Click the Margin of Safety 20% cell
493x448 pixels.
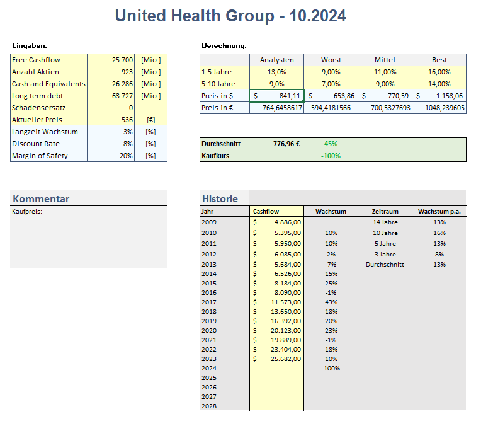tap(111, 156)
